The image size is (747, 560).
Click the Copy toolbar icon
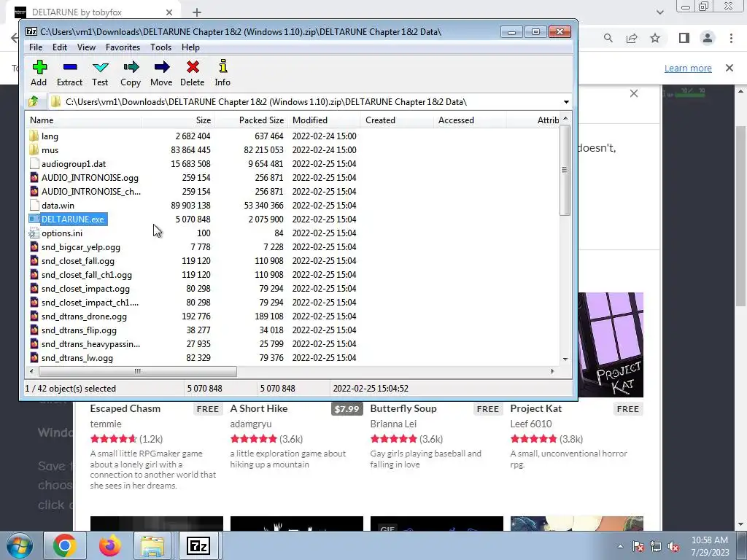pyautogui.click(x=131, y=67)
